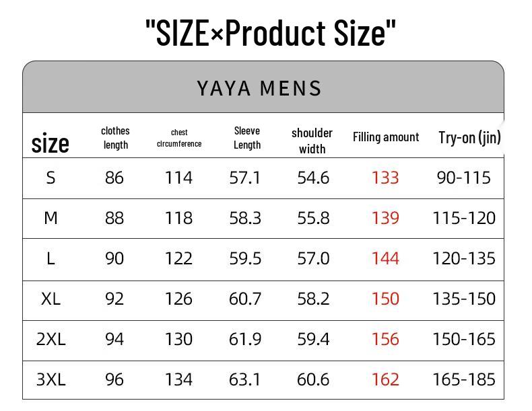Click the "Try-on (jin)" column header
This screenshot has height=411, width=532.
[x=469, y=137]
